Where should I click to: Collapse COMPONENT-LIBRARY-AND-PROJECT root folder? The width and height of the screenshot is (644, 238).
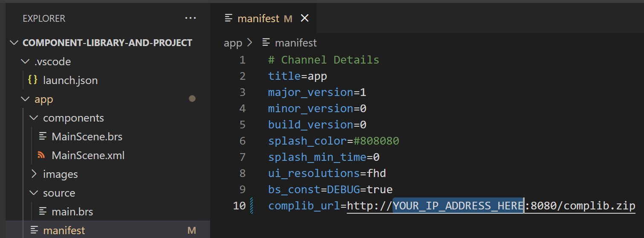pos(14,43)
